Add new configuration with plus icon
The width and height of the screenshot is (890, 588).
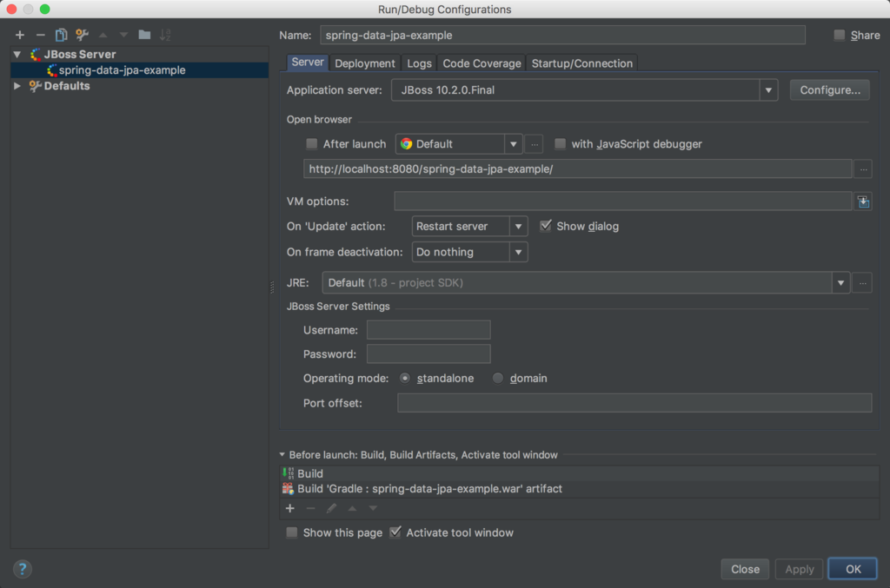(x=20, y=35)
